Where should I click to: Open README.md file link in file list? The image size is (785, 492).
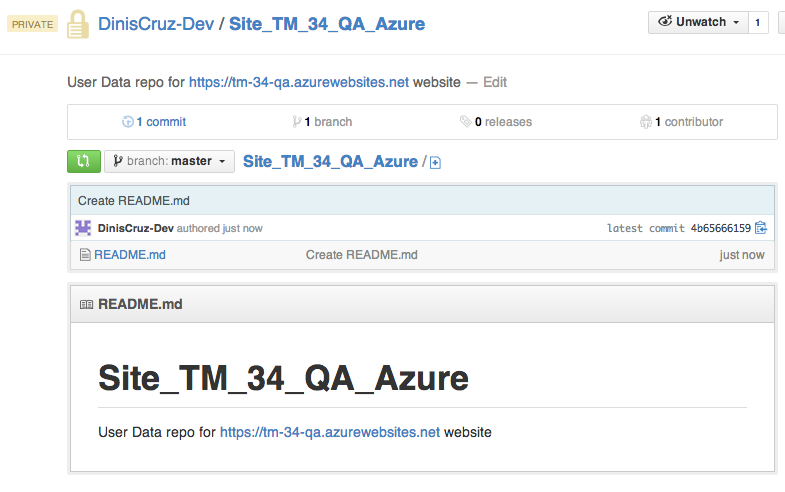pyautogui.click(x=130, y=255)
